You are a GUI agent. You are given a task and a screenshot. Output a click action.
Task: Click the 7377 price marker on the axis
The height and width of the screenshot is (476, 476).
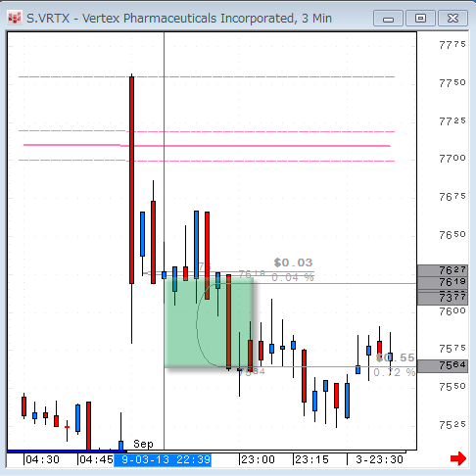click(x=443, y=298)
